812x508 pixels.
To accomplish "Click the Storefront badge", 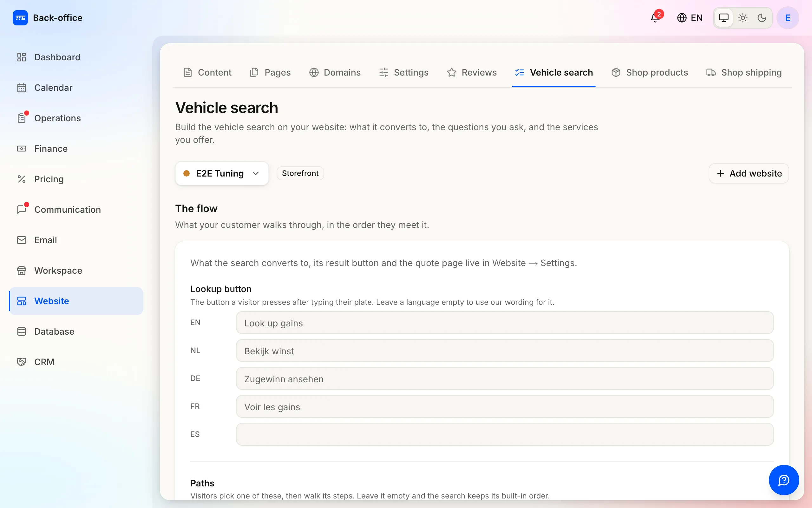I will pyautogui.click(x=300, y=173).
